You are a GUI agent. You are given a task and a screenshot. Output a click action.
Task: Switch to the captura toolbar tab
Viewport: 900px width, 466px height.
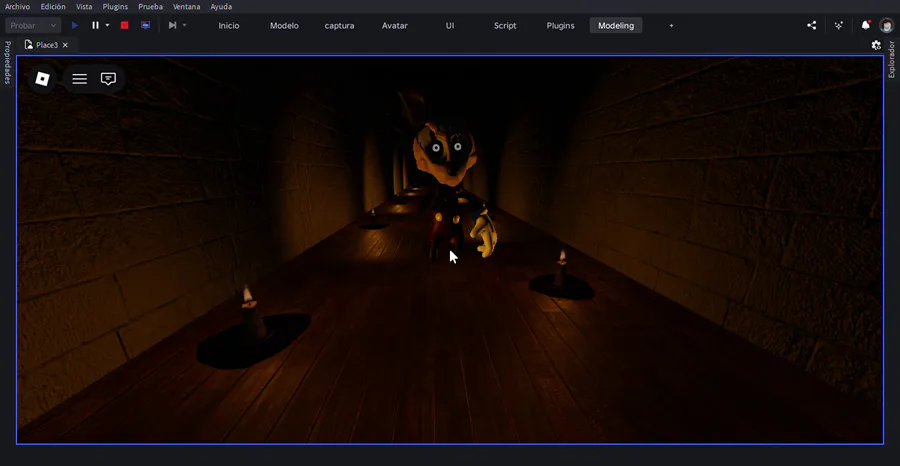339,25
